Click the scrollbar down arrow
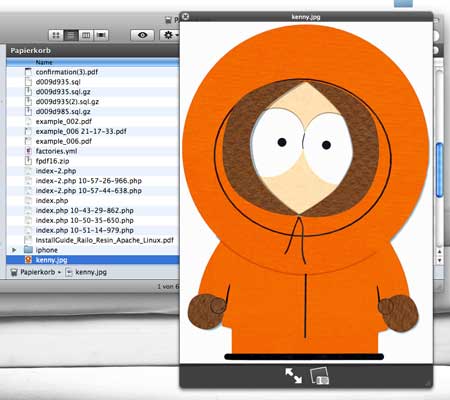Screen dimensions: 450x400 coord(439,260)
